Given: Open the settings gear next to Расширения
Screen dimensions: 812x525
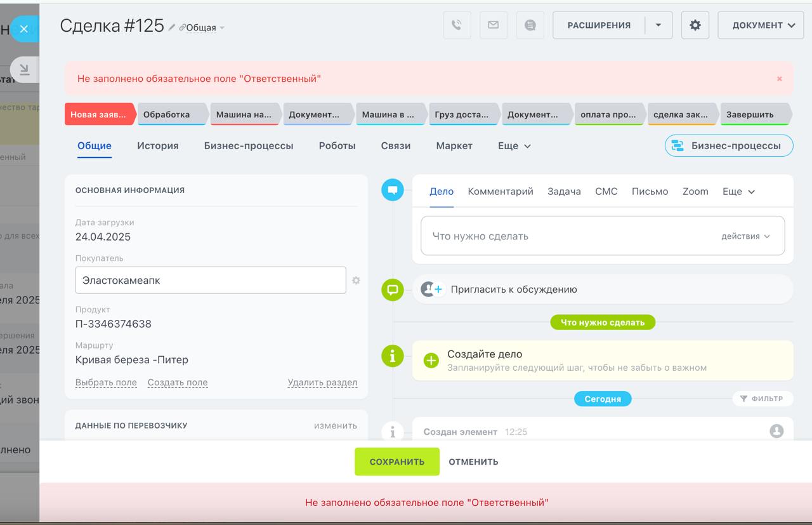Looking at the screenshot, I should pyautogui.click(x=695, y=25).
